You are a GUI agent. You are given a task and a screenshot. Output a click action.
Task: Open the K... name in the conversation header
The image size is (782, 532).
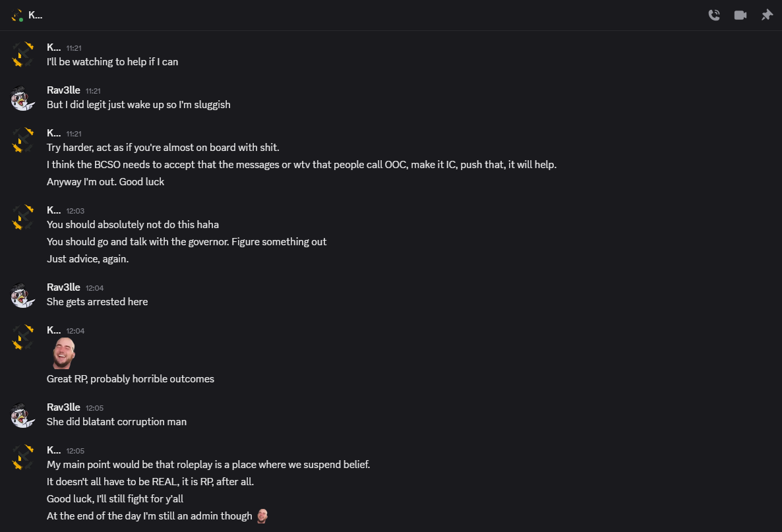tap(36, 15)
